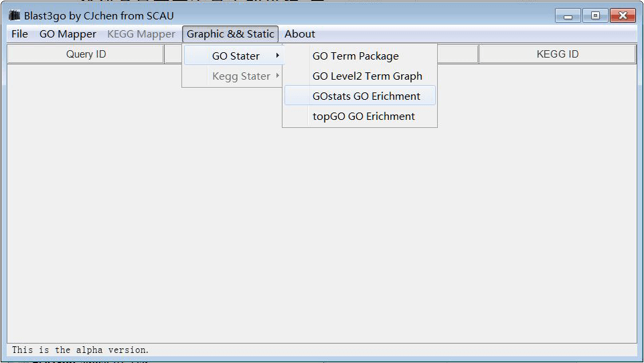Click the greyed KEGG Mapper menu
The image size is (644, 363).
141,34
